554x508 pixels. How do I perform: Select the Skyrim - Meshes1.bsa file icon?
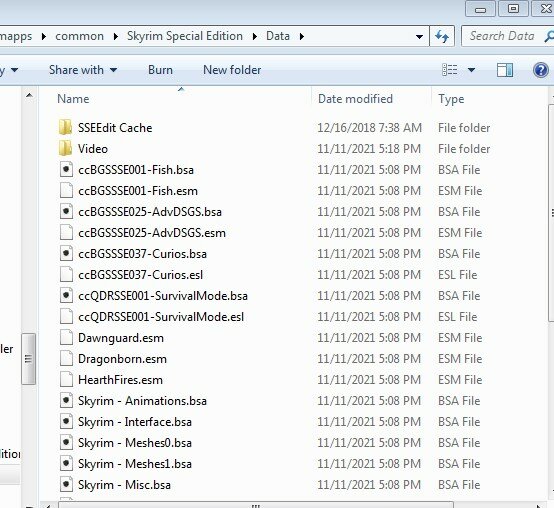pyautogui.click(x=66, y=463)
